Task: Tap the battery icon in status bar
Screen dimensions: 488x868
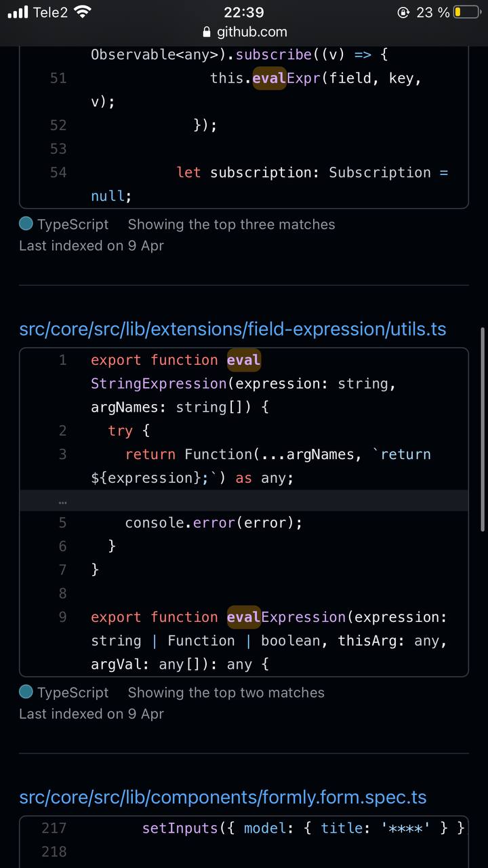Action: click(x=466, y=12)
